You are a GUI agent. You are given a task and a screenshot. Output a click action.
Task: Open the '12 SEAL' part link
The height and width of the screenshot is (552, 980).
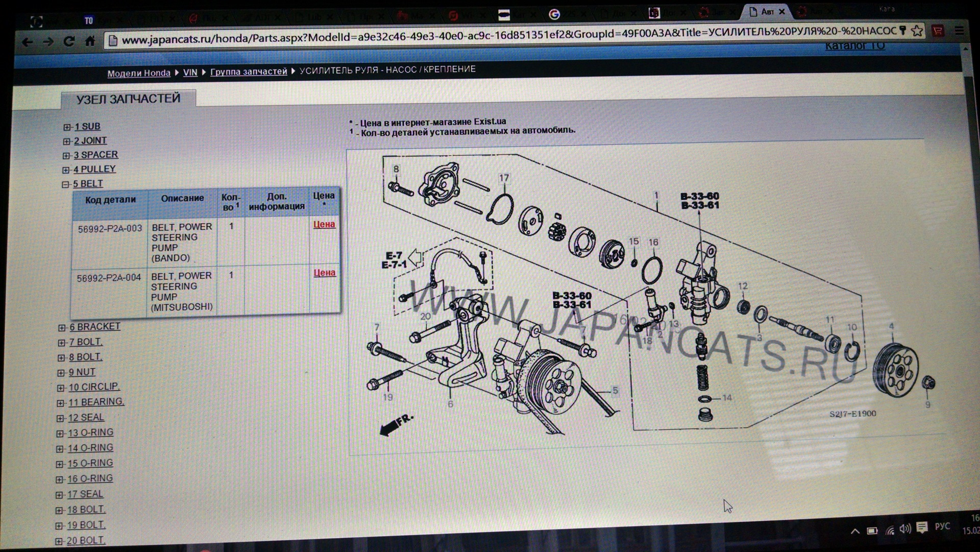86,417
